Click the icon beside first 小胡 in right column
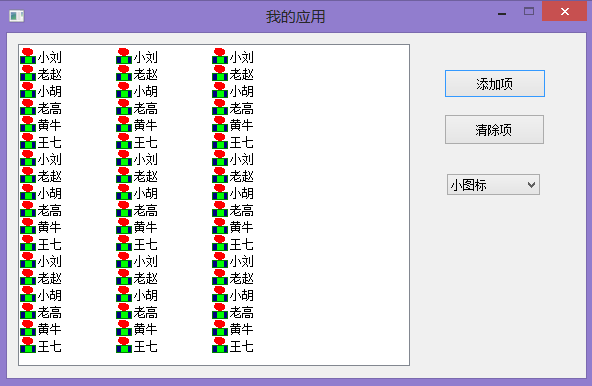Image resolution: width=592 pixels, height=386 pixels. point(220,90)
